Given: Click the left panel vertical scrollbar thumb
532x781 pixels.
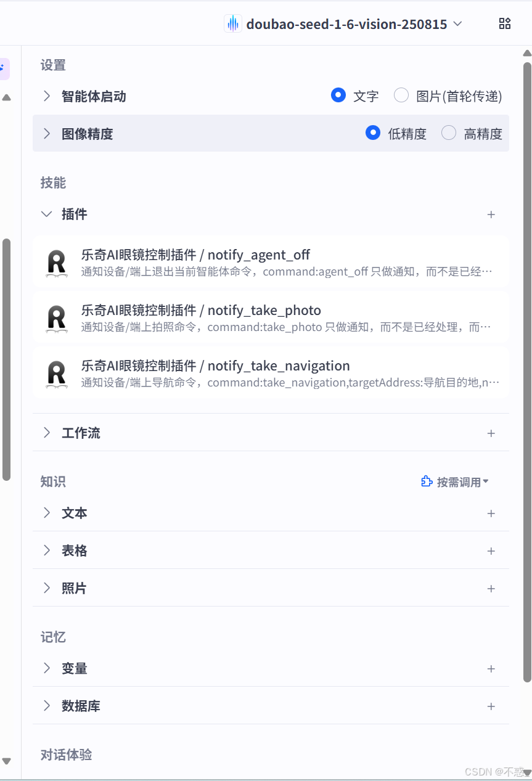Looking at the screenshot, I should point(6,359).
